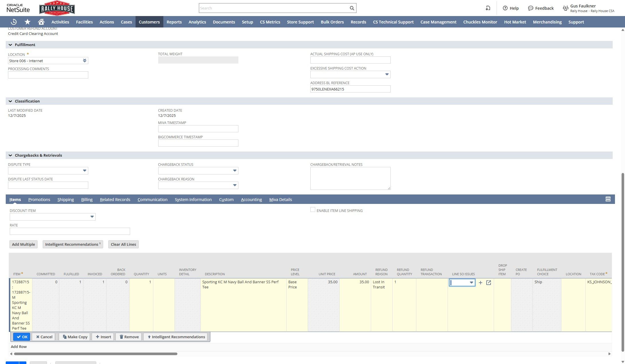
Task: Open the Chargeback Status dropdown
Action: pos(235,171)
